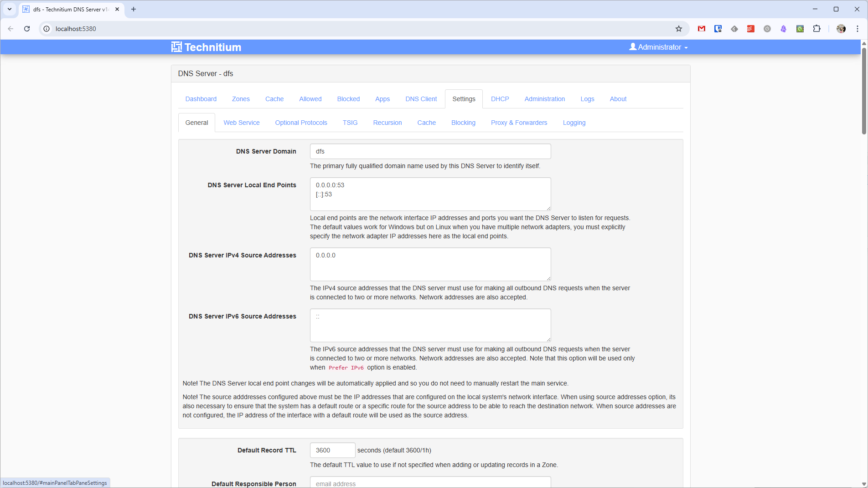Click the Technitium logo icon
This screenshot has width=868, height=488.
coord(176,47)
